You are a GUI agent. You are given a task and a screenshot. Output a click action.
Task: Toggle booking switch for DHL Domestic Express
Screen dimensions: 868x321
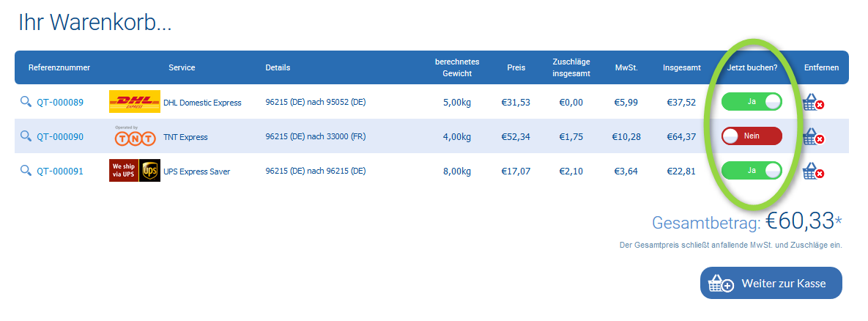click(x=752, y=102)
